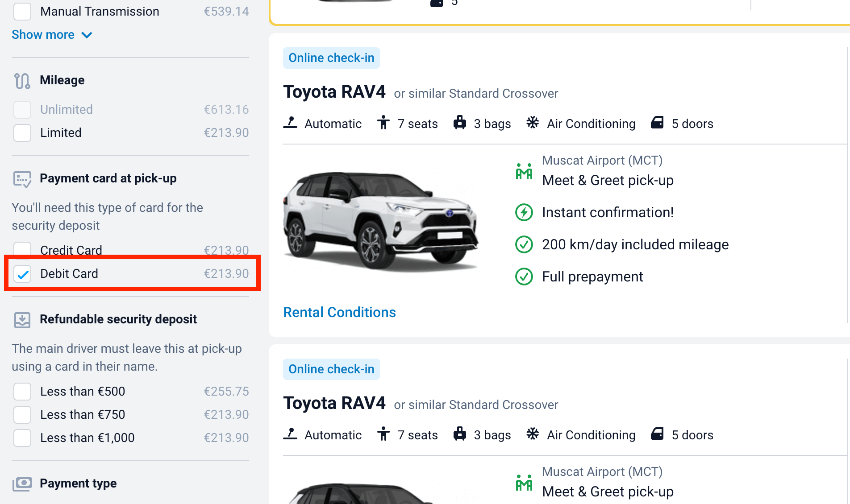Click the Full prepayment checkmark icon
This screenshot has width=850, height=504.
[x=524, y=277]
